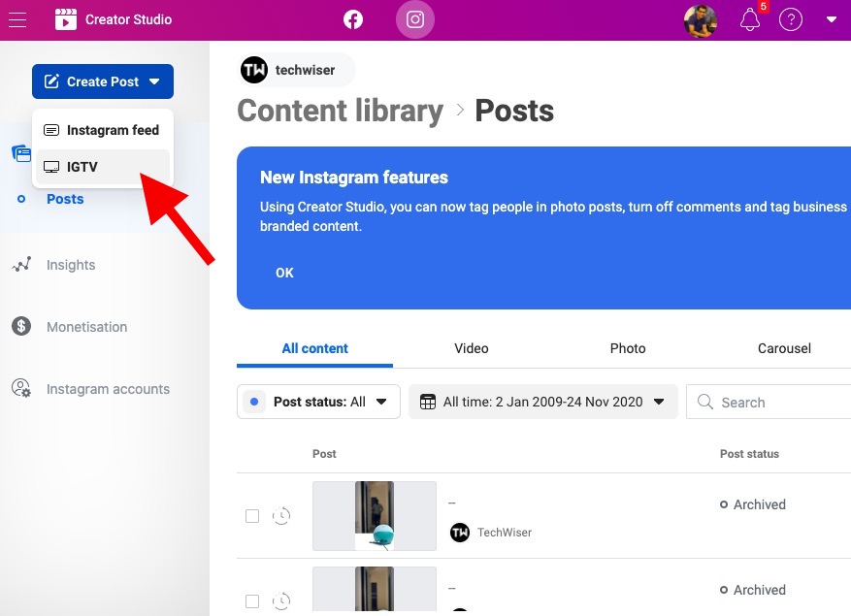
Task: Switch to the Video tab
Action: [x=471, y=348]
